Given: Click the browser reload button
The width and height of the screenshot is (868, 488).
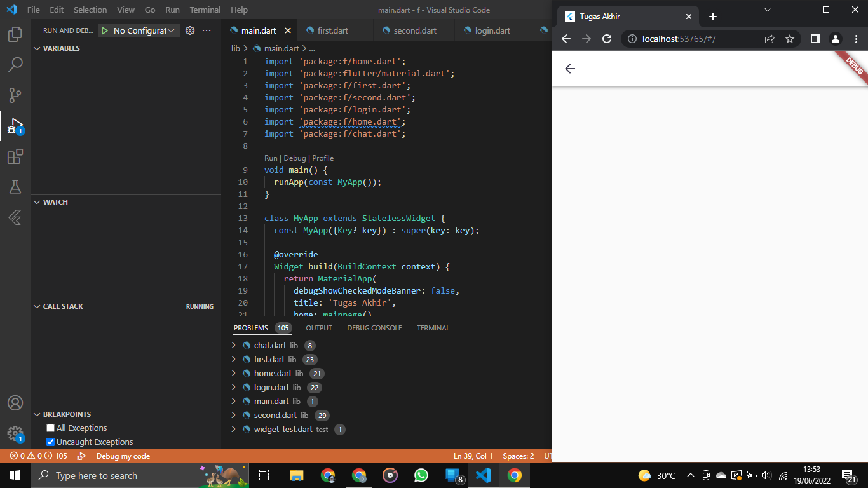Looking at the screenshot, I should 607,39.
